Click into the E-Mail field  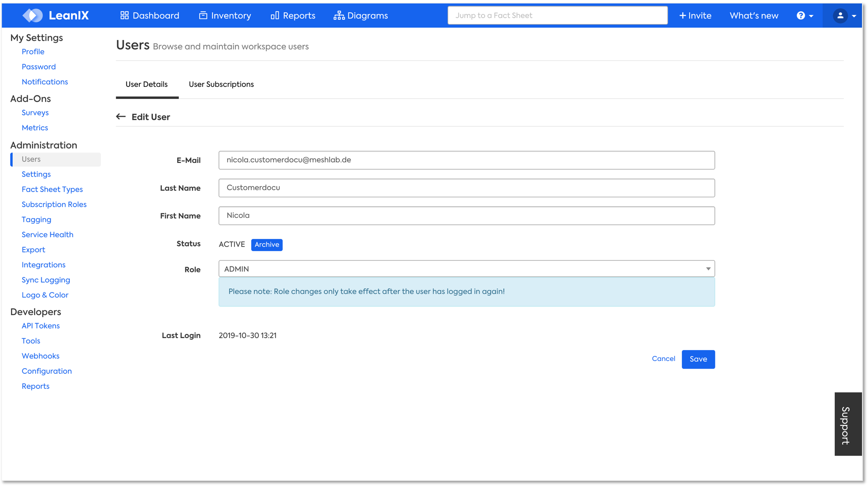(x=466, y=160)
